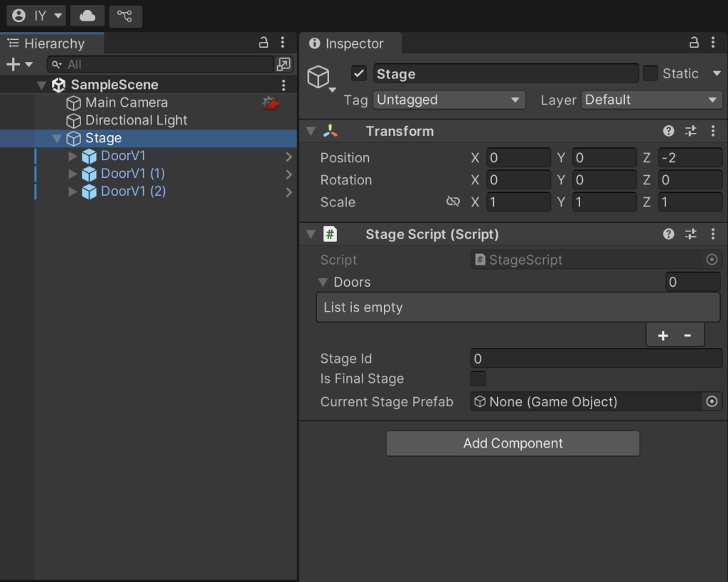Expand the DoorV1 (2) prefab children
This screenshot has height=582, width=728.
(73, 191)
